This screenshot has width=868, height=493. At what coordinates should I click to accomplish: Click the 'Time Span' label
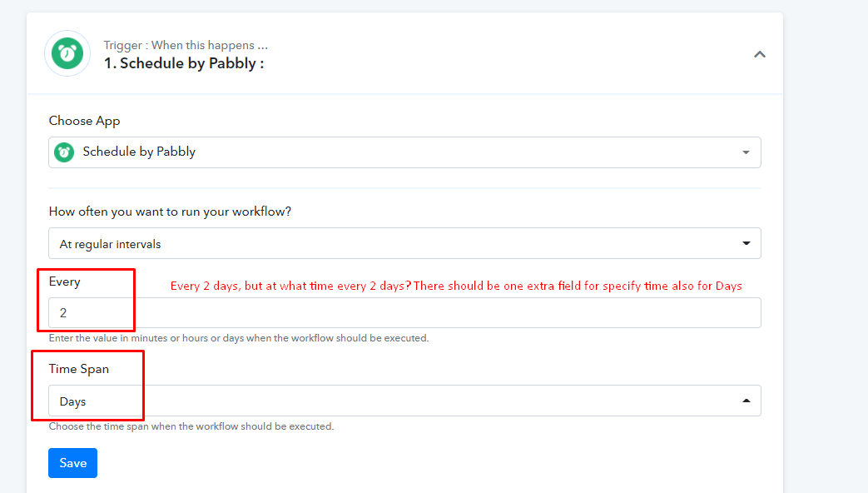click(x=78, y=369)
